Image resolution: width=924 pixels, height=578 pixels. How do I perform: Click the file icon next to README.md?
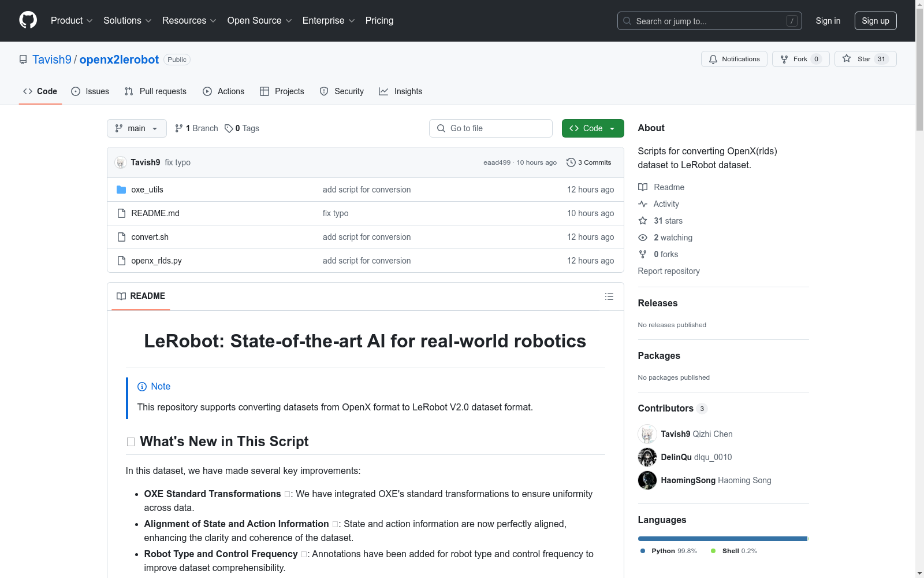click(121, 213)
